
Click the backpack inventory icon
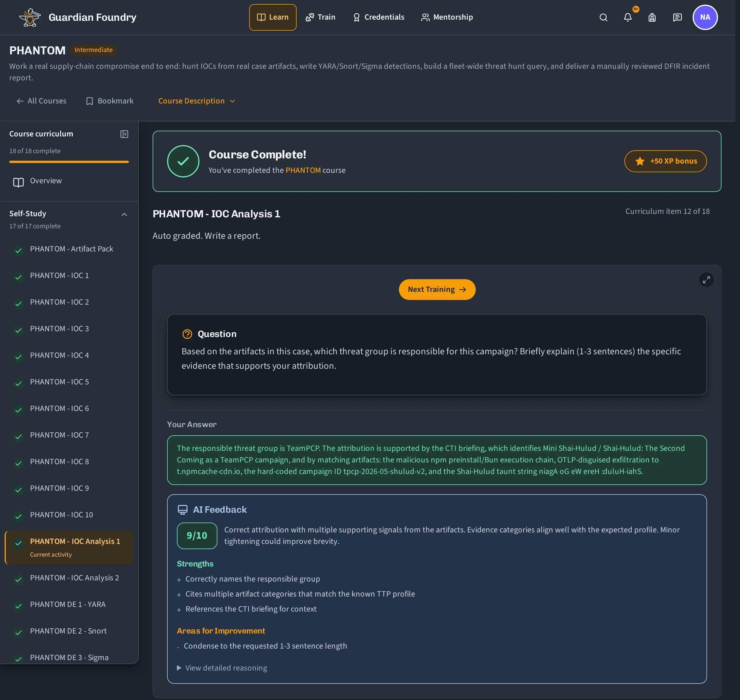(x=652, y=17)
